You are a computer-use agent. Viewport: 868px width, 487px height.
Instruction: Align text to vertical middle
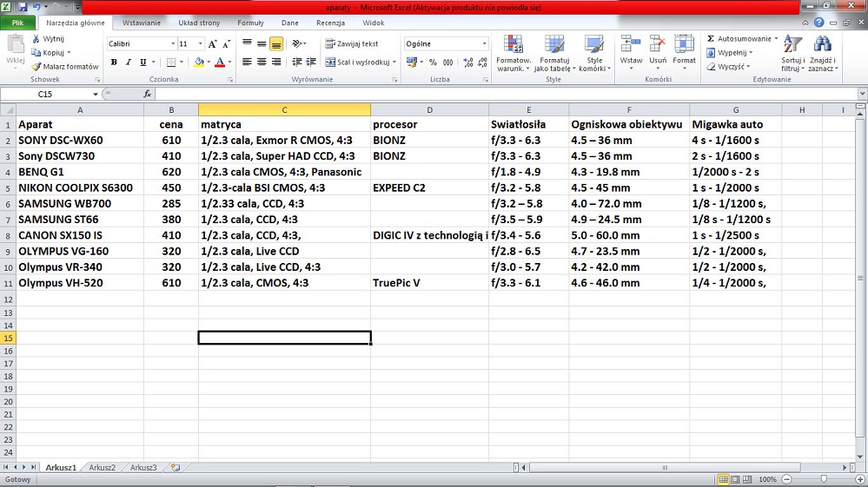(262, 43)
